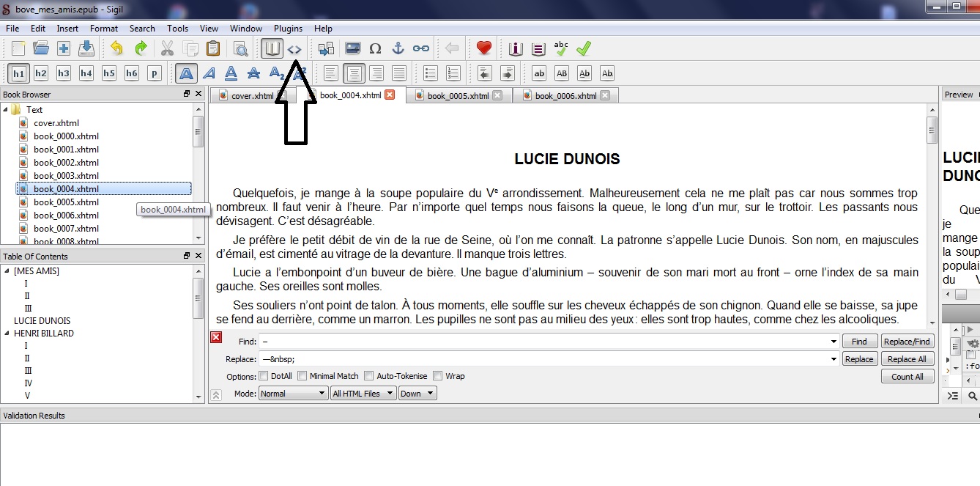980x486 pixels.
Task: Switch to Code View with angle brackets icon
Action: [294, 49]
